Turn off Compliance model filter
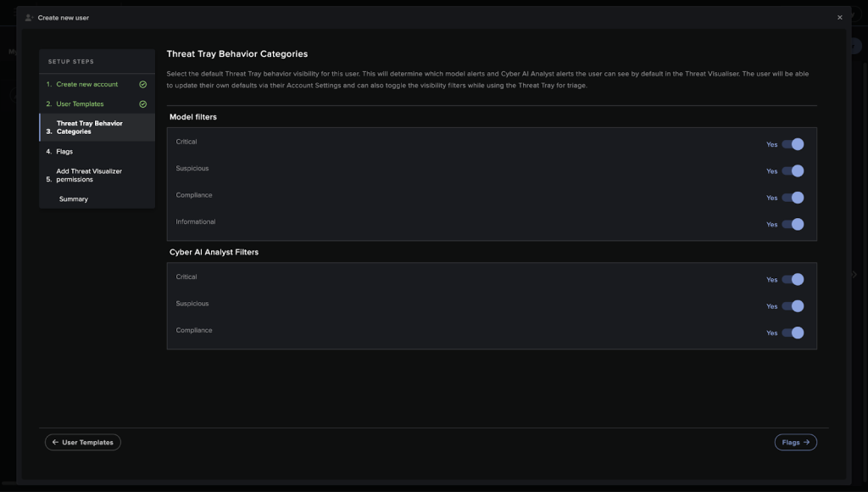 (793, 198)
